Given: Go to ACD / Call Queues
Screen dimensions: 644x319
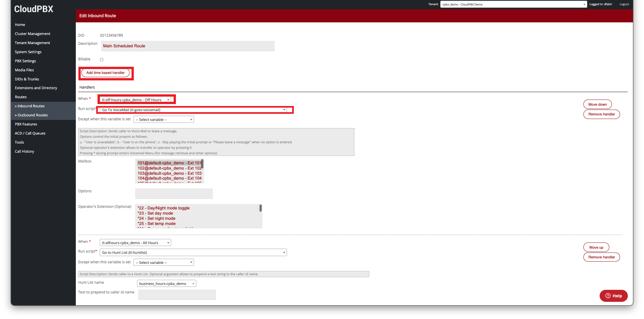Looking at the screenshot, I should click(x=30, y=133).
